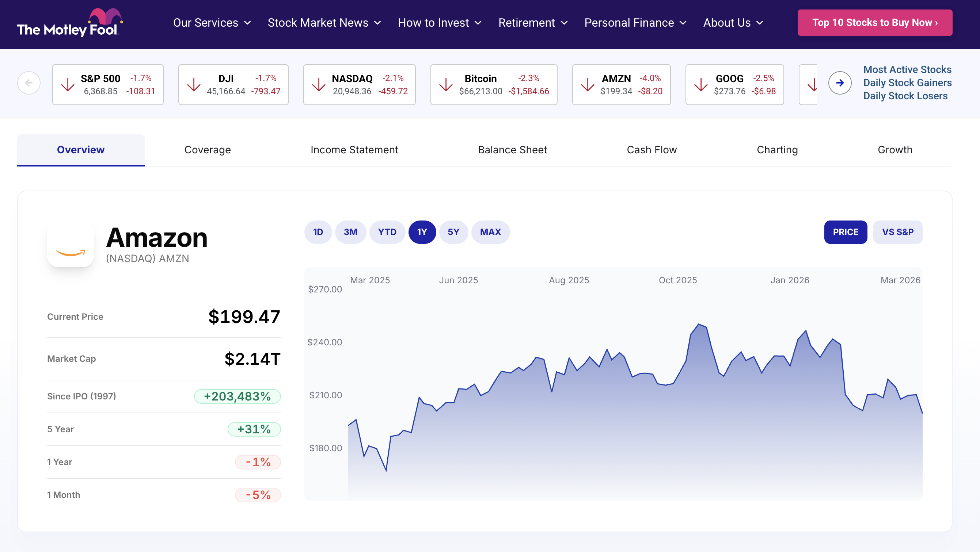
Task: Enable the MAX chart timeframe
Action: coord(490,232)
